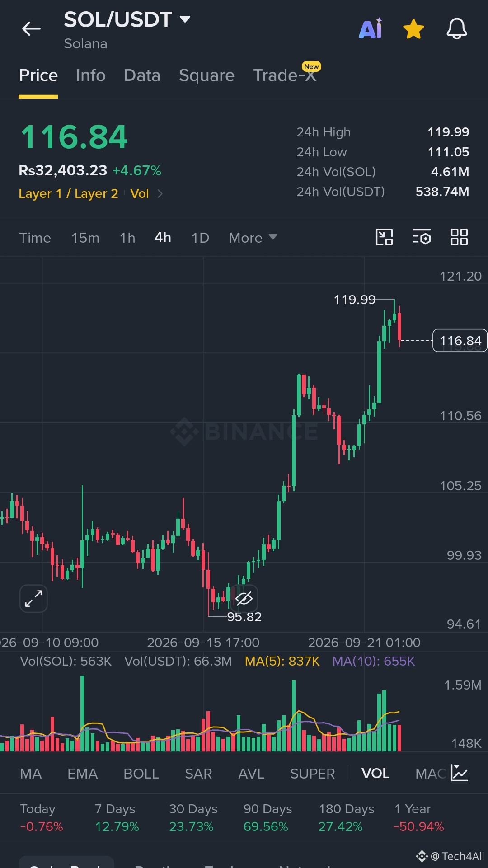The image size is (488, 868).
Task: Open the indicator chart settings icon
Action: tap(460, 773)
